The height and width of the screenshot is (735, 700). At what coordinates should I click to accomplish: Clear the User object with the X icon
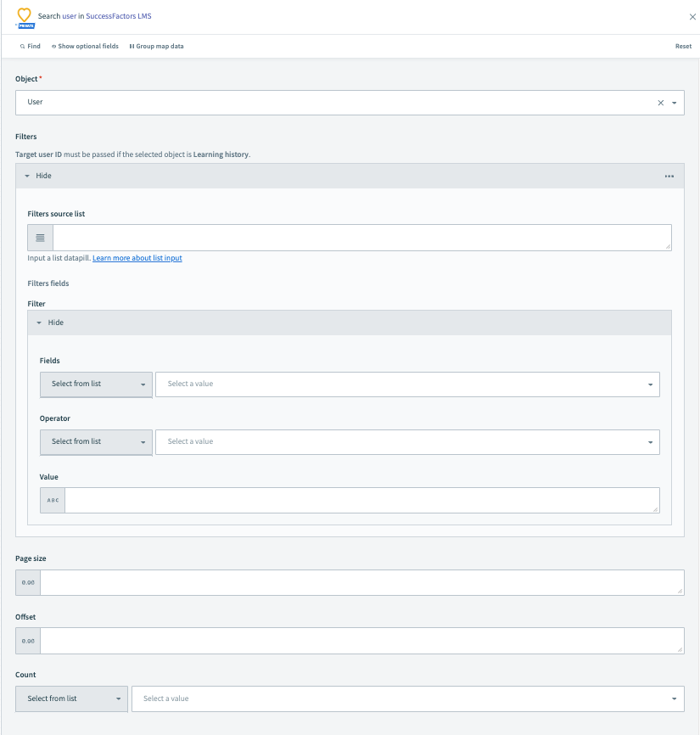(x=660, y=102)
